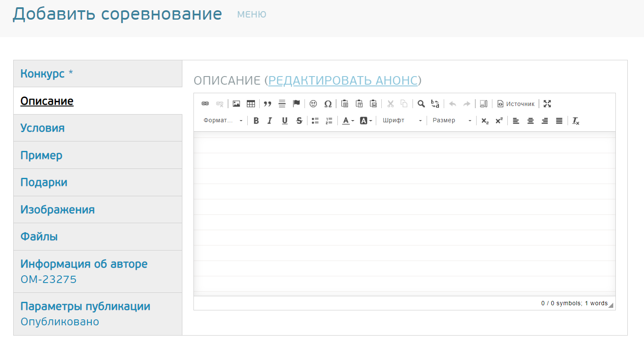Toggle underline formatting
644x348 pixels.
[x=284, y=121]
